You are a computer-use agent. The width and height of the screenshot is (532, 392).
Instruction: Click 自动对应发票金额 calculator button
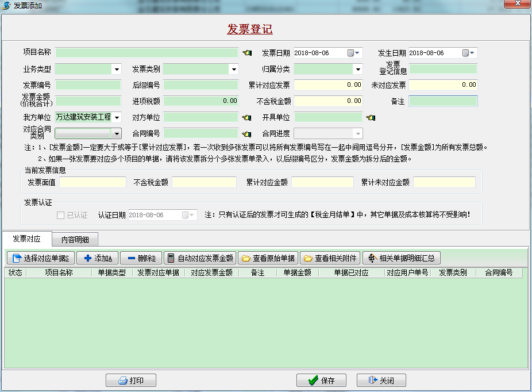[x=199, y=258]
